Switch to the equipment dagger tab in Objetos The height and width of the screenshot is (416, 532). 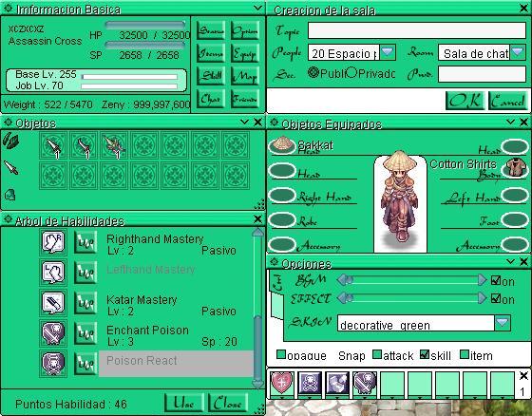10,167
